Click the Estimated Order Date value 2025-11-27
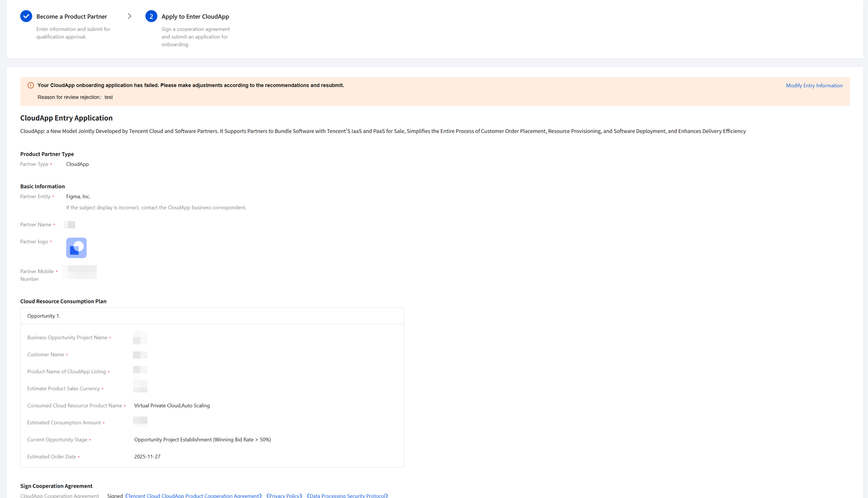868x498 pixels. point(147,457)
